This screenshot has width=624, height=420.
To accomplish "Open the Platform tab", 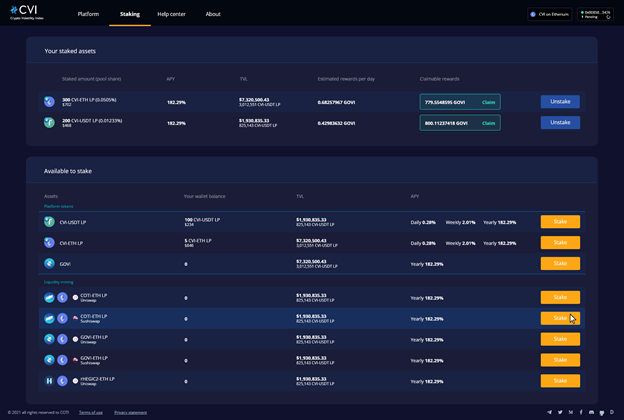I will click(88, 14).
